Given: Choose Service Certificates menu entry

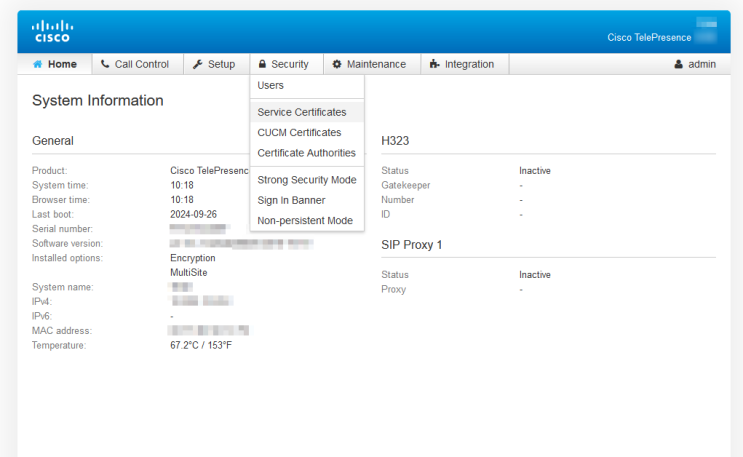Looking at the screenshot, I should [307, 112].
